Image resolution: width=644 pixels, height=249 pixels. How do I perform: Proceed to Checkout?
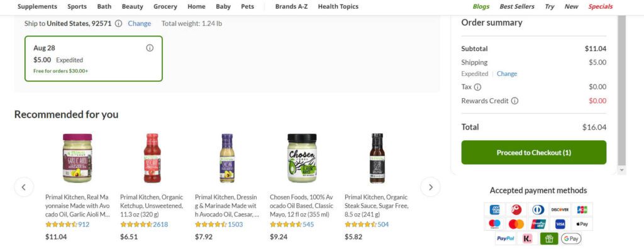(x=533, y=152)
